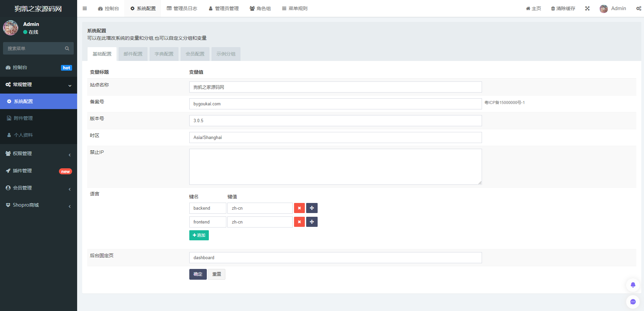Open 管理员日志 from the top menu
644x311 pixels.
182,8
